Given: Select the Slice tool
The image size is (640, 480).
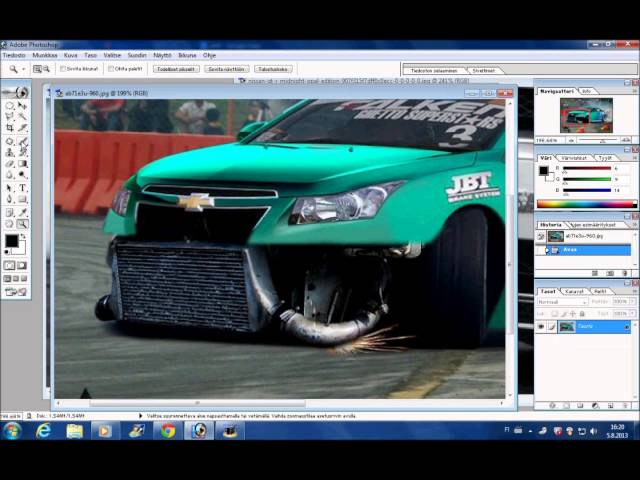Looking at the screenshot, I should [22, 128].
